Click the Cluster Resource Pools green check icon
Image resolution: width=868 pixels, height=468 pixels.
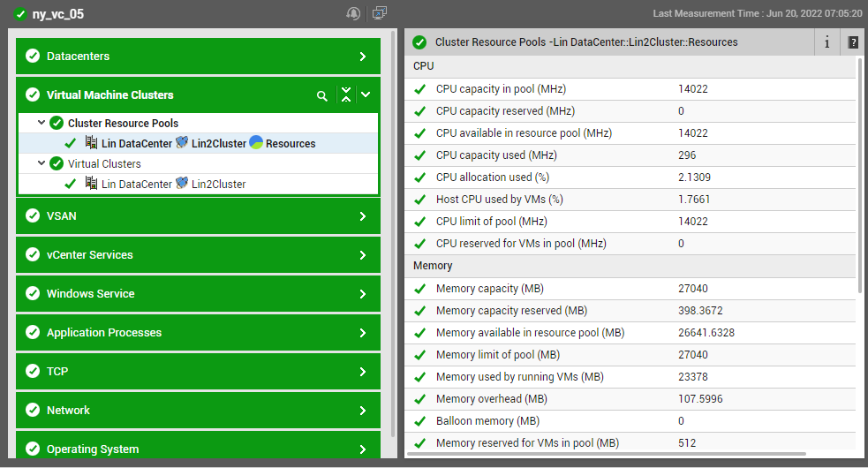pyautogui.click(x=57, y=123)
